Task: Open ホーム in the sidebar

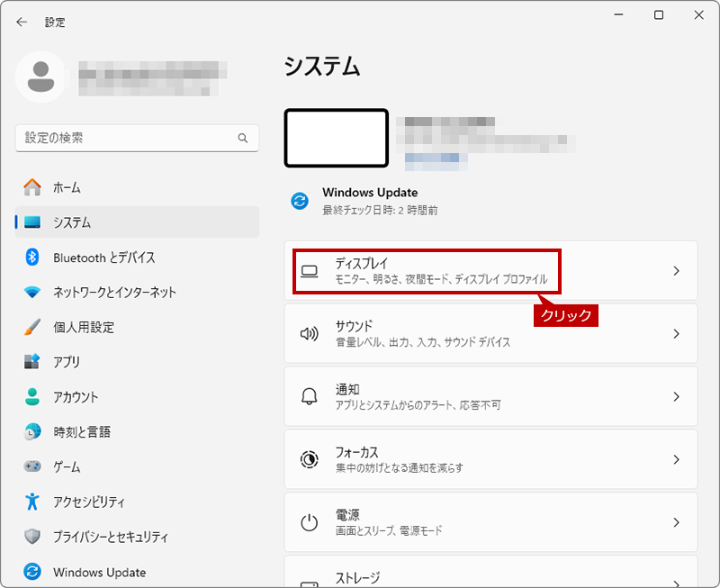Action: tap(138, 187)
